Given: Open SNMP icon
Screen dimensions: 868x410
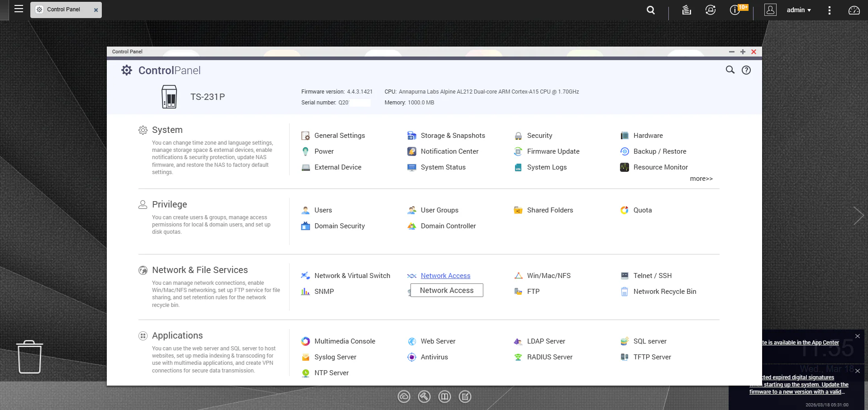Looking at the screenshot, I should click(305, 292).
